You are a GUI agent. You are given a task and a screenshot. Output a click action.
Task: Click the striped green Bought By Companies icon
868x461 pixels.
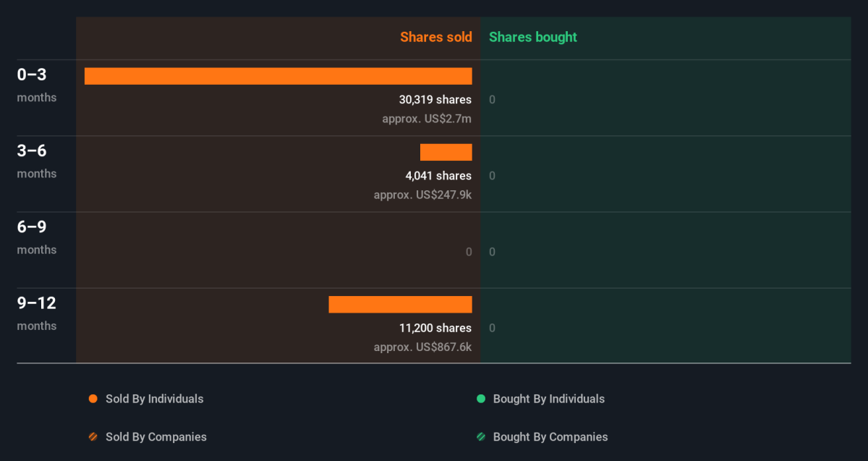pos(480,437)
